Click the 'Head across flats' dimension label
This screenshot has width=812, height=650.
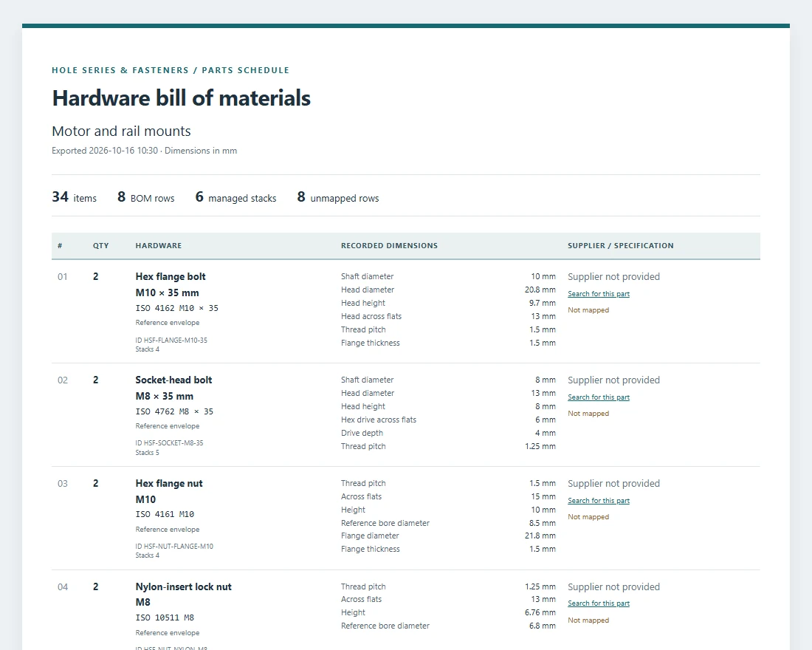[x=371, y=316]
